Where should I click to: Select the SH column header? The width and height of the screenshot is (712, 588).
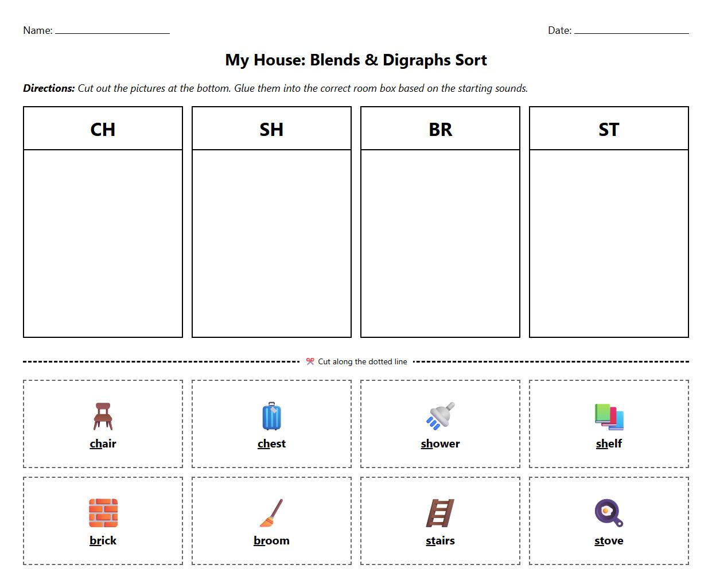pyautogui.click(x=271, y=129)
